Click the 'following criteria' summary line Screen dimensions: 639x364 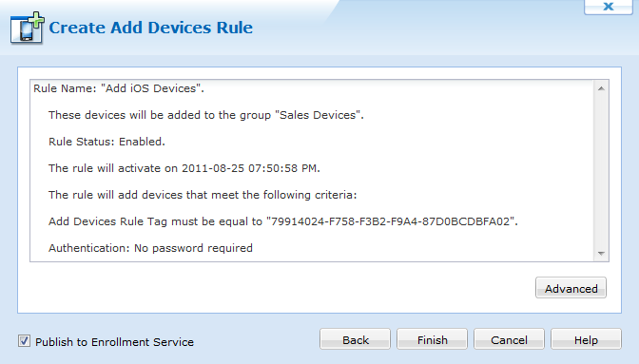click(203, 195)
